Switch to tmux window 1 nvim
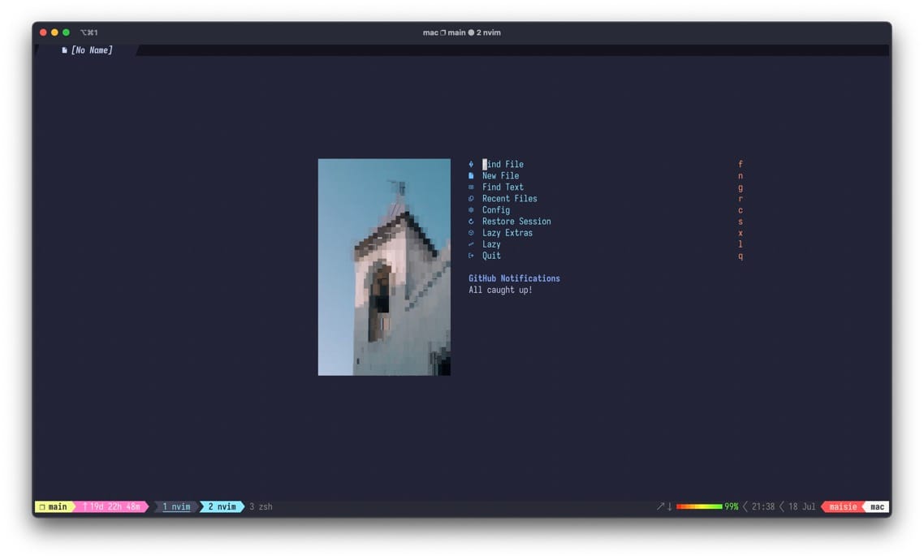 coord(176,506)
